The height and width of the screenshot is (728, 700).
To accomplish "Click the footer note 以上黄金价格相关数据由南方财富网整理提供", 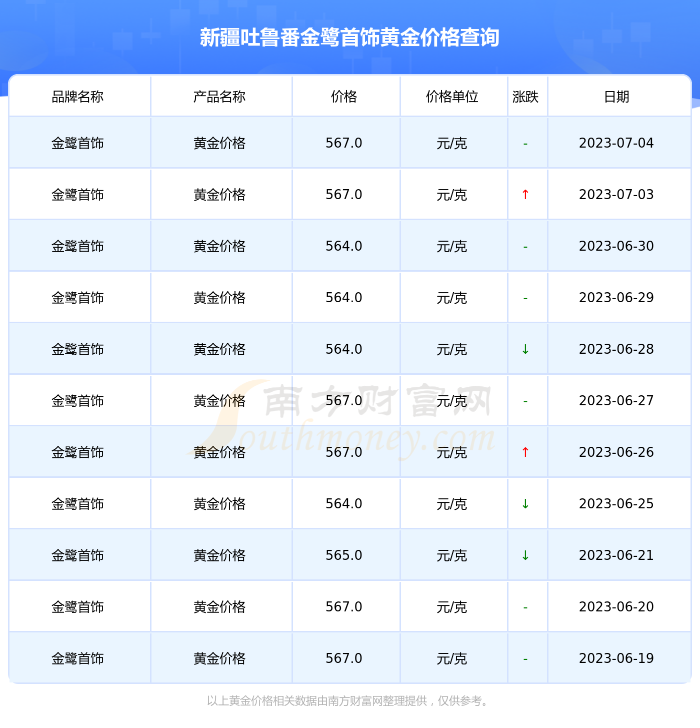I will point(317,701).
